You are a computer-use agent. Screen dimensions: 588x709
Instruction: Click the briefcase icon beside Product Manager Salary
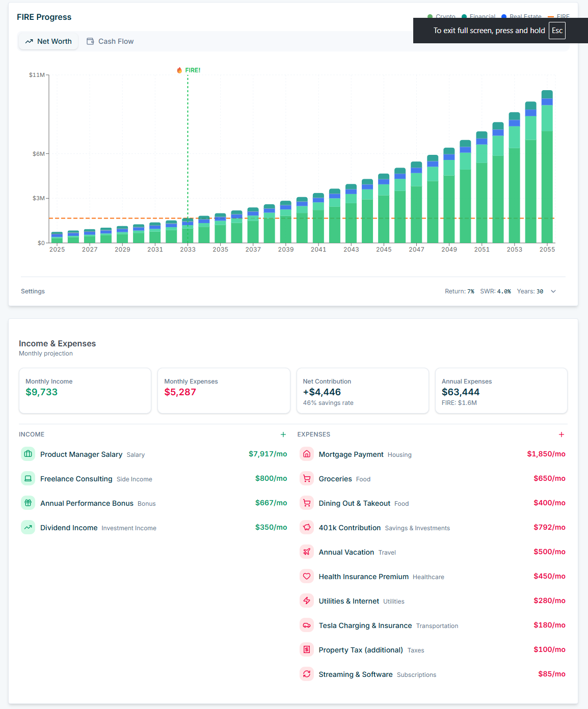(28, 454)
